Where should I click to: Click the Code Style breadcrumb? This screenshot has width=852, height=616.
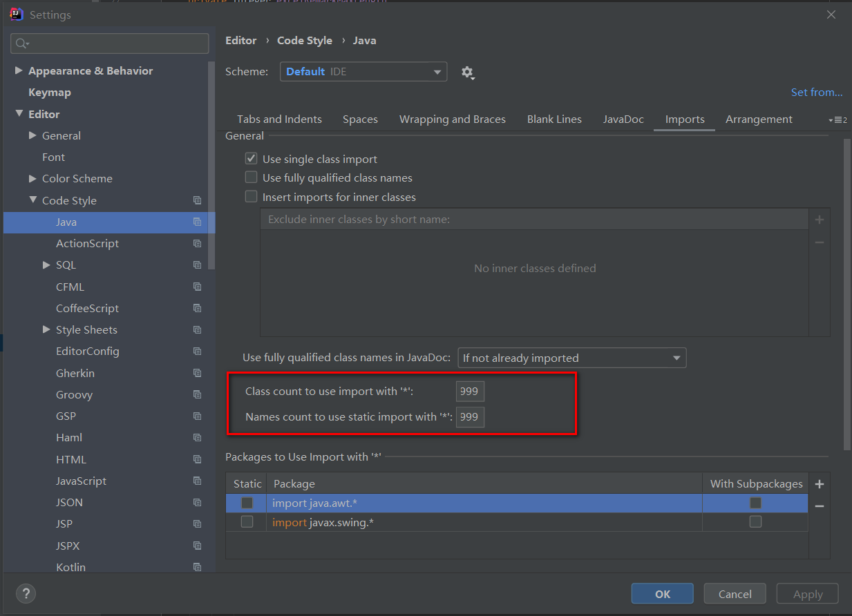pos(305,41)
